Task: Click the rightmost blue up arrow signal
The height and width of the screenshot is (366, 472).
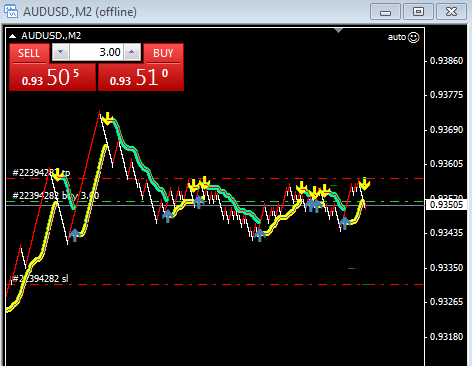Action: (345, 223)
